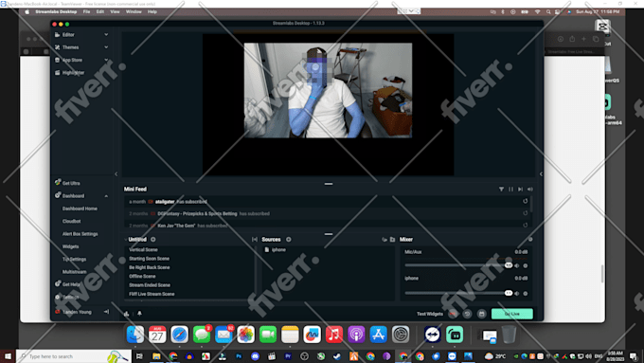This screenshot has height=363, width=644.
Task: Open Dashboard Home link
Action: coord(80,209)
